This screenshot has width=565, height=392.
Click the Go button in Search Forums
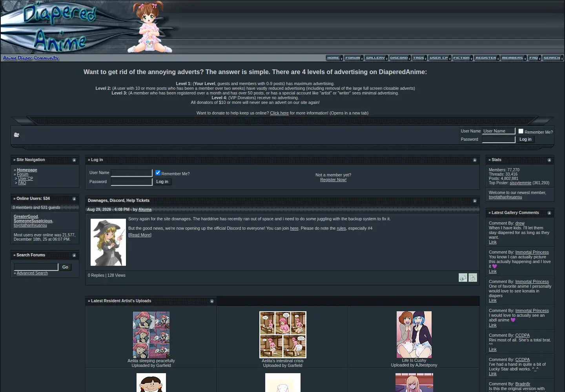65,267
